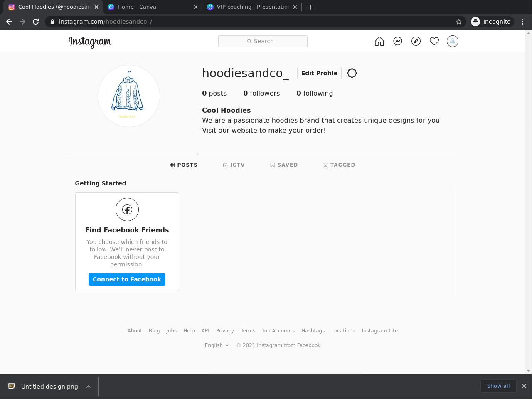Open the Terms footer link
Viewport: 532px width, 399px height.
pyautogui.click(x=248, y=331)
